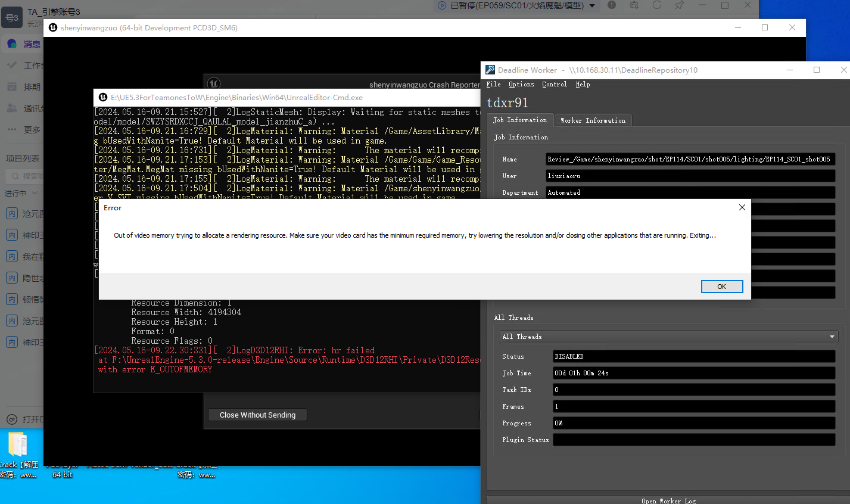The width and height of the screenshot is (850, 504).
Task: Expand the 进行中 project filter chevron
Action: point(35,193)
